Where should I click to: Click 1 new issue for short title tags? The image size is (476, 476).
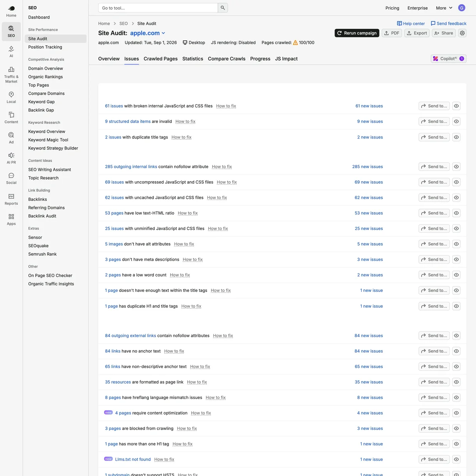pos(371,290)
